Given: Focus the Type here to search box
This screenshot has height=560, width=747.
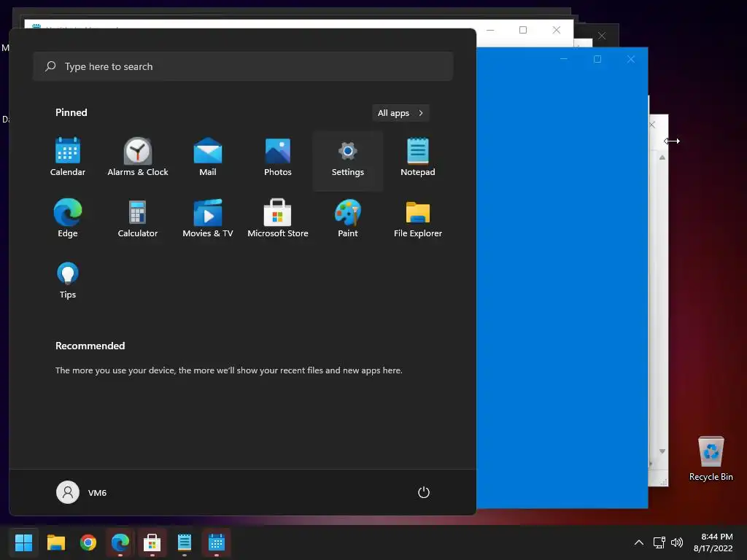Looking at the screenshot, I should point(243,66).
